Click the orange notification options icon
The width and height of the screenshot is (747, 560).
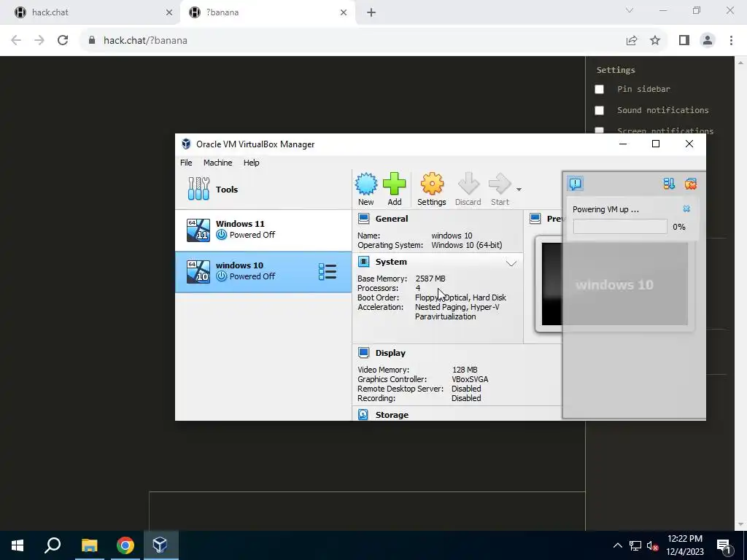690,184
